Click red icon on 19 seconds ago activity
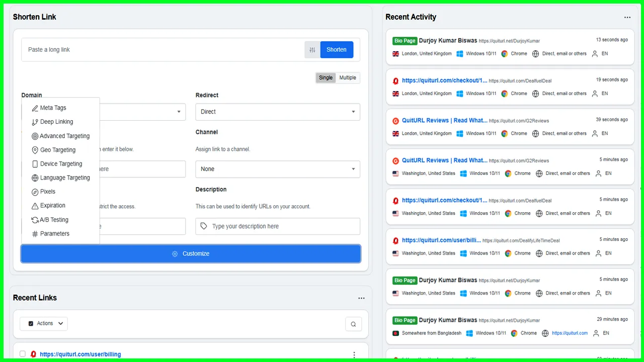 [396, 80]
